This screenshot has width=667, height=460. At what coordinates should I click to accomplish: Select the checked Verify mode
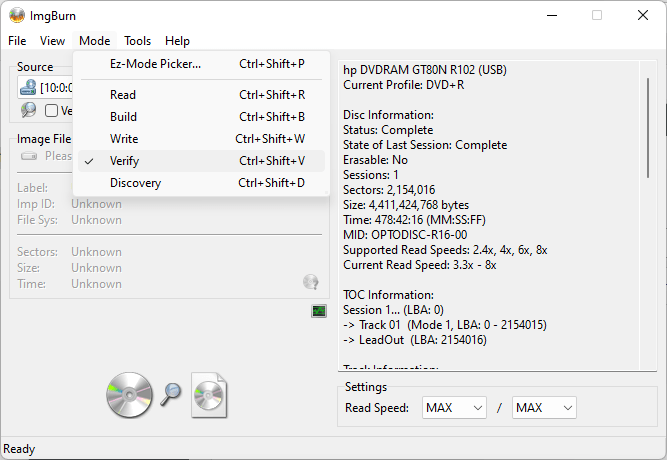pyautogui.click(x=124, y=161)
